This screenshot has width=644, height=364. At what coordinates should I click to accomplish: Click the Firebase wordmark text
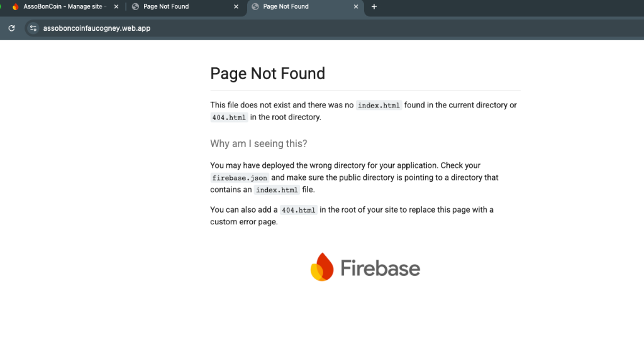point(380,268)
